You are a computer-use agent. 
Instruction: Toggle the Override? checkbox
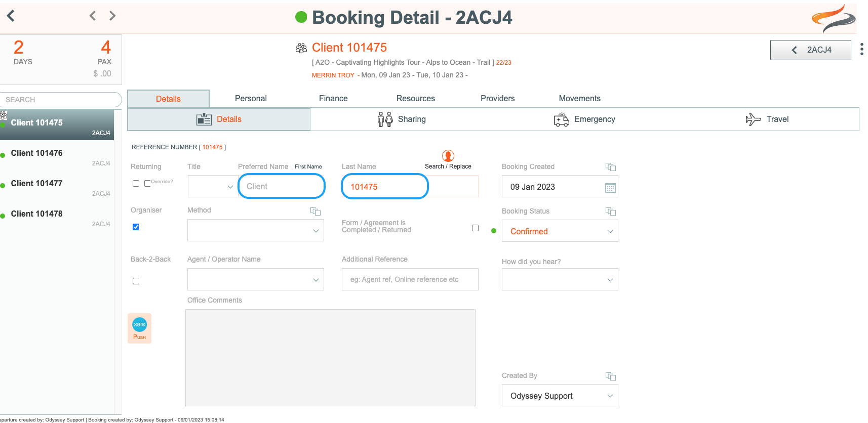(147, 183)
